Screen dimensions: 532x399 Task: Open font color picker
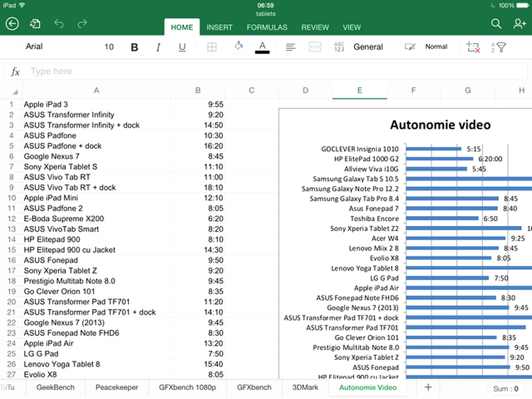click(262, 47)
